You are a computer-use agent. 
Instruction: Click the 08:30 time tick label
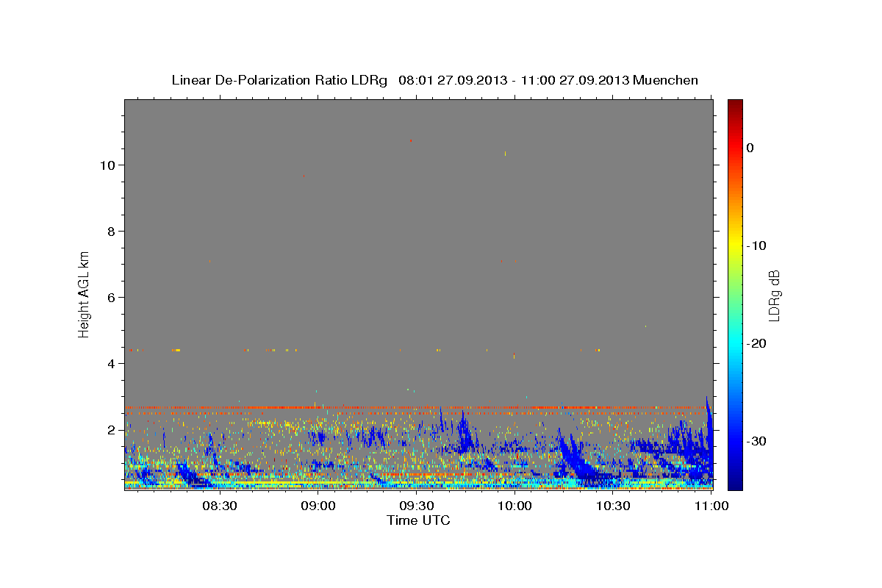pyautogui.click(x=220, y=506)
